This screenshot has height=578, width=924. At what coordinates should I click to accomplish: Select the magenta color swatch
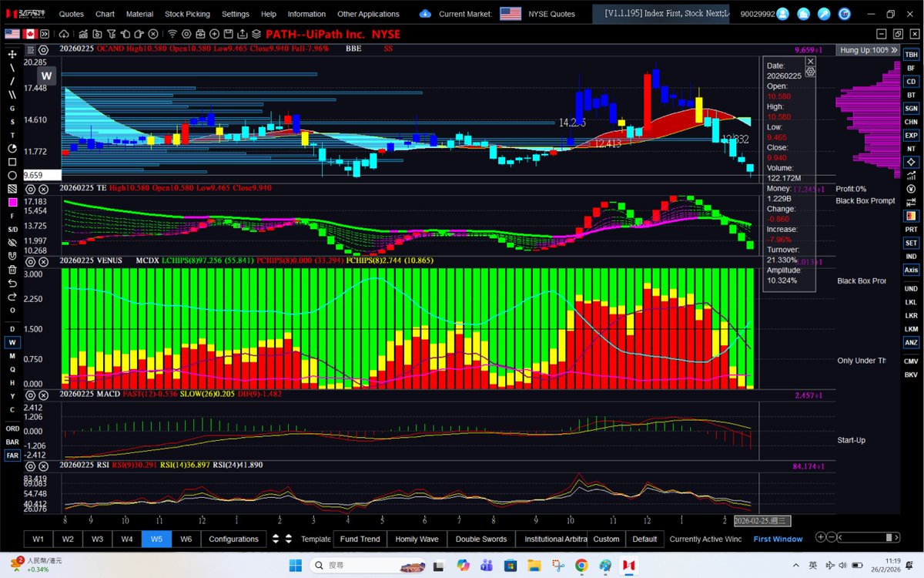click(12, 202)
